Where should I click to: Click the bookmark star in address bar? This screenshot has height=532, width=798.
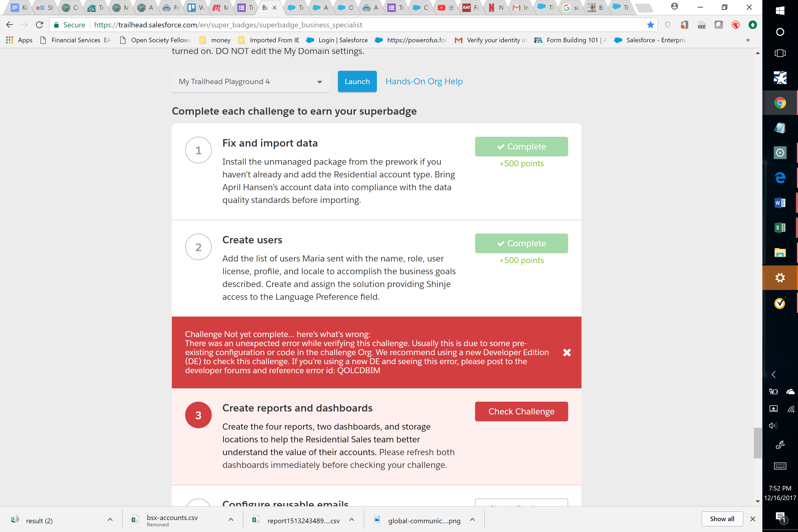(650, 25)
